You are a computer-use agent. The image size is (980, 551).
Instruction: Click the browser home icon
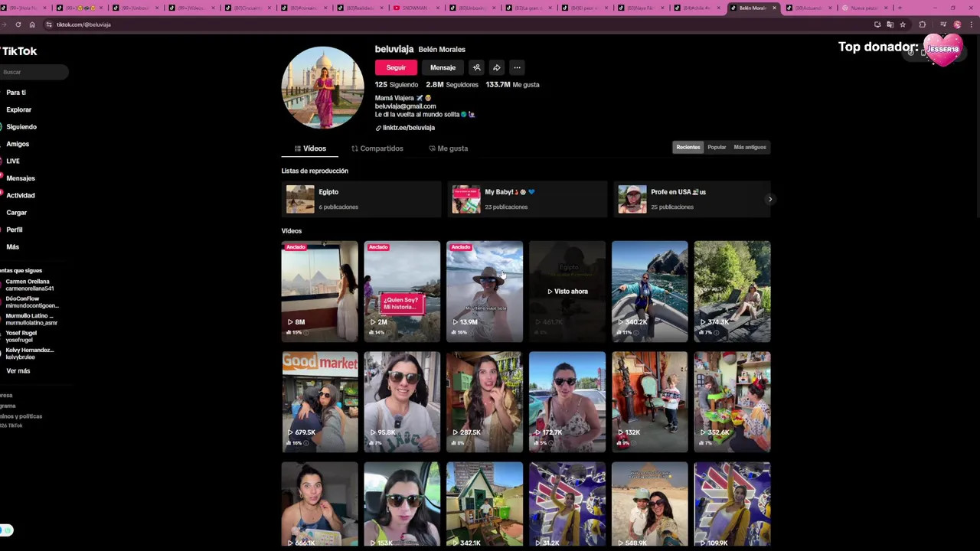click(x=32, y=24)
